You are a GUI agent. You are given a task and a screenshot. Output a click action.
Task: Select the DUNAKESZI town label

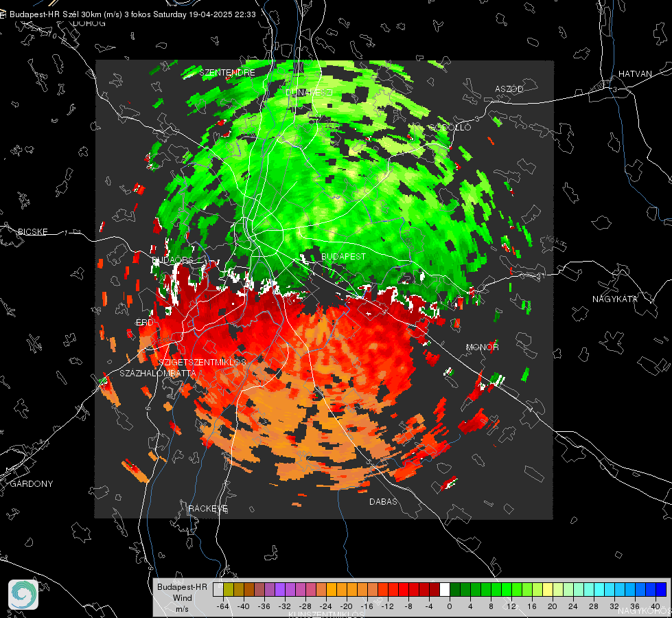coord(309,92)
